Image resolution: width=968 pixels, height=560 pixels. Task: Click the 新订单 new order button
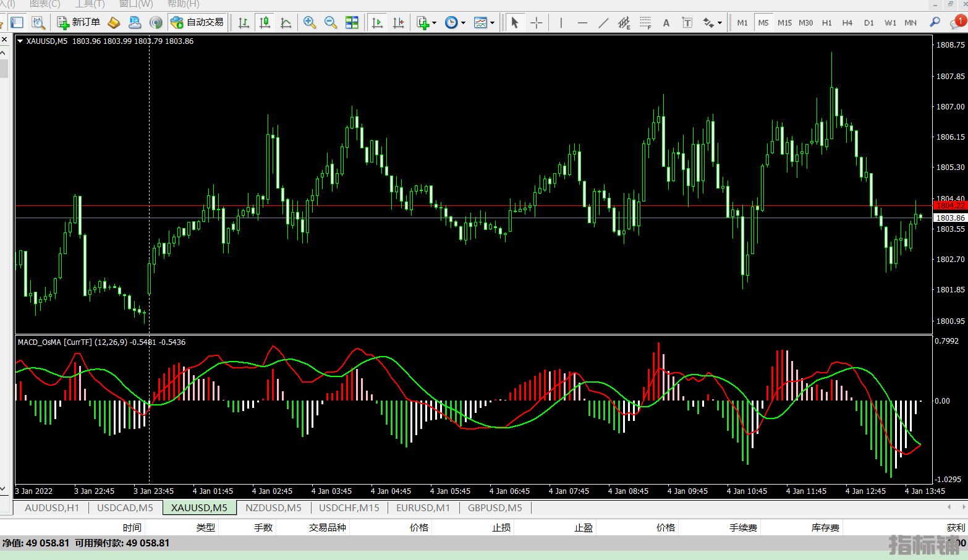tap(79, 23)
